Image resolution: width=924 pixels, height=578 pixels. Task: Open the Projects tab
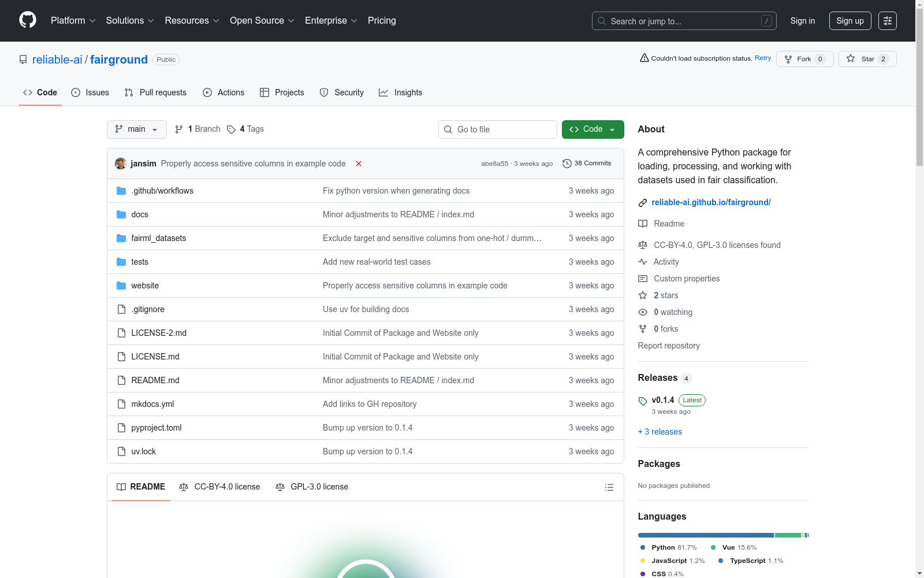(282, 92)
